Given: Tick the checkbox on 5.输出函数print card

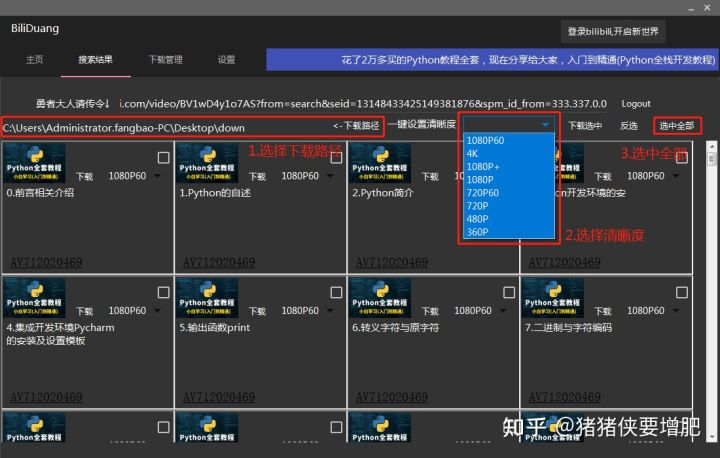Looking at the screenshot, I should [336, 292].
